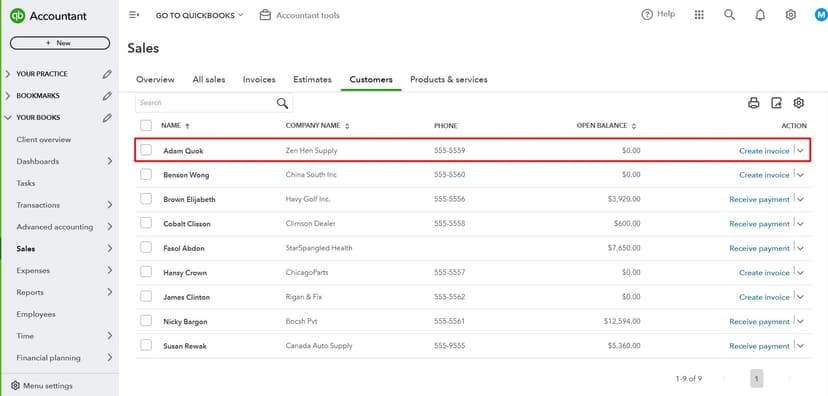
Task: Check the Cobalt Clisson row checkbox
Action: (x=146, y=223)
